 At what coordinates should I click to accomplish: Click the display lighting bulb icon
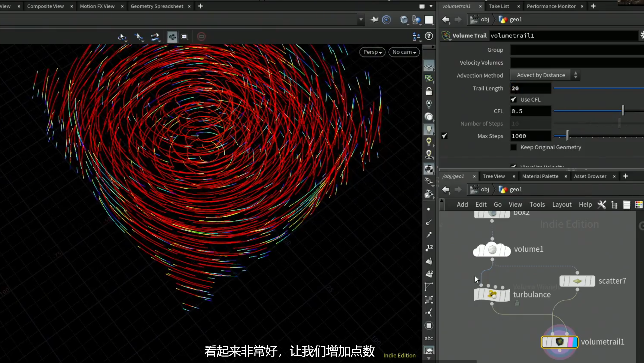click(x=429, y=129)
